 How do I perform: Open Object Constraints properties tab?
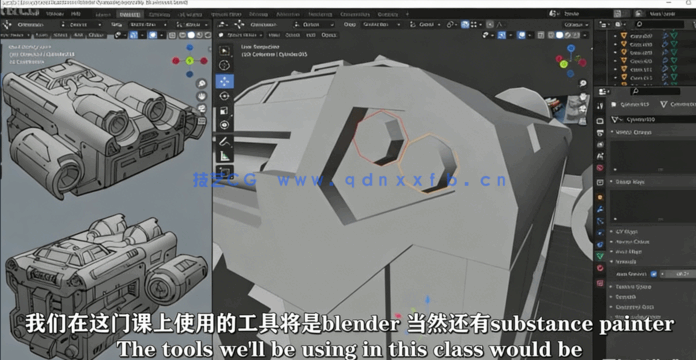[600, 245]
